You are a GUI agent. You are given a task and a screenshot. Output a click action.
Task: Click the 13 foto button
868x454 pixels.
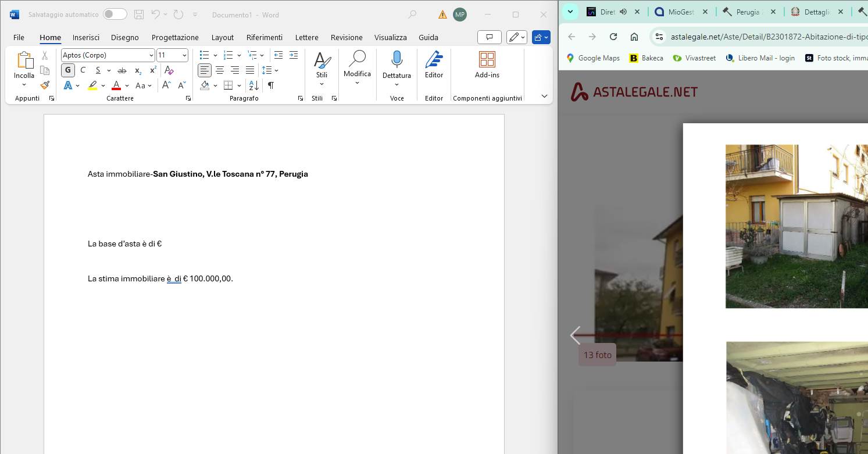click(597, 355)
